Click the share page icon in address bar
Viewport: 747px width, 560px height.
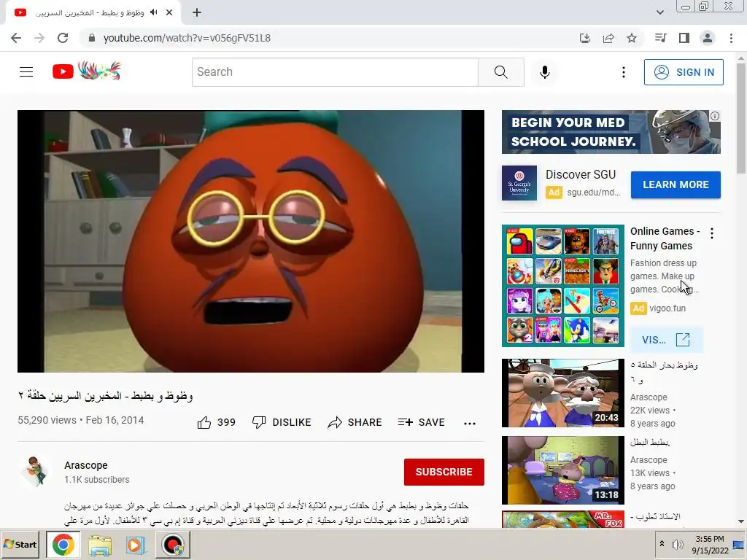click(608, 38)
